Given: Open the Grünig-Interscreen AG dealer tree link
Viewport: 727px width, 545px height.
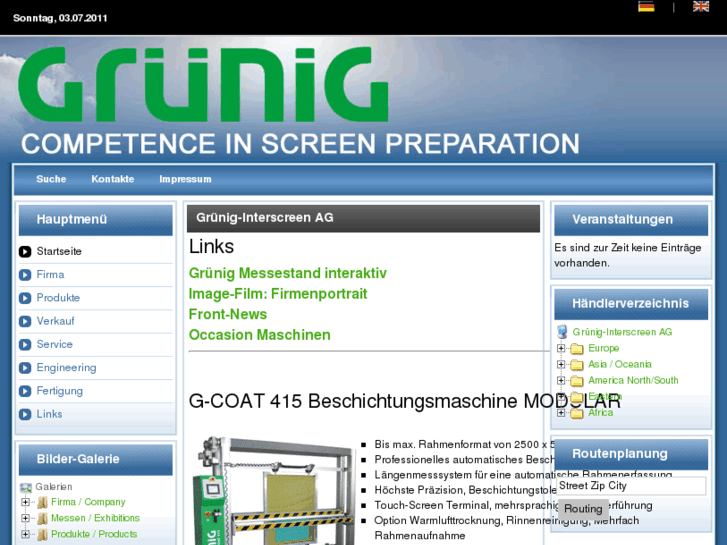Looking at the screenshot, I should [622, 332].
